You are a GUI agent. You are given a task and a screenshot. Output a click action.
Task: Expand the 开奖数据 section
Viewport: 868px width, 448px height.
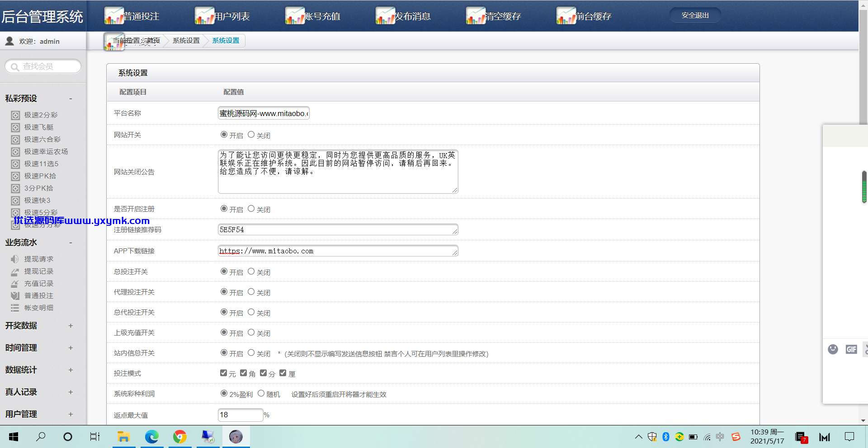pyautogui.click(x=71, y=326)
